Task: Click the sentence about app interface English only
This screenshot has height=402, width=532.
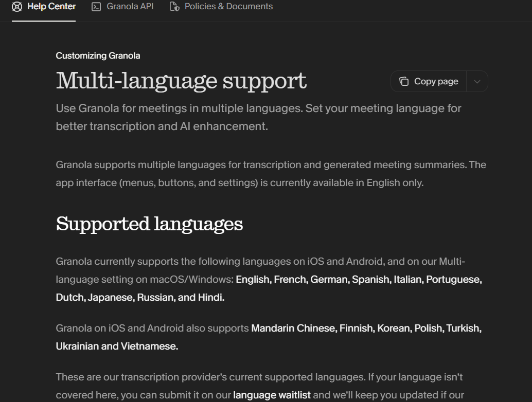Action: (x=240, y=182)
